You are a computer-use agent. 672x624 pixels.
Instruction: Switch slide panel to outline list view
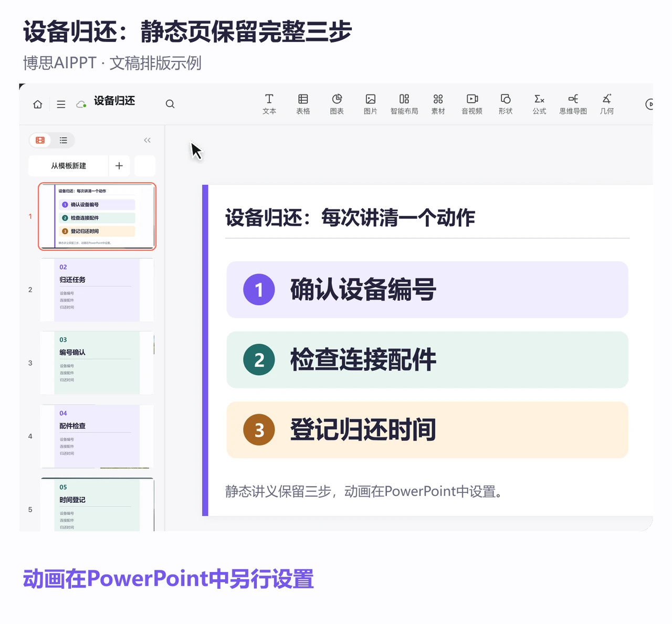(x=64, y=140)
